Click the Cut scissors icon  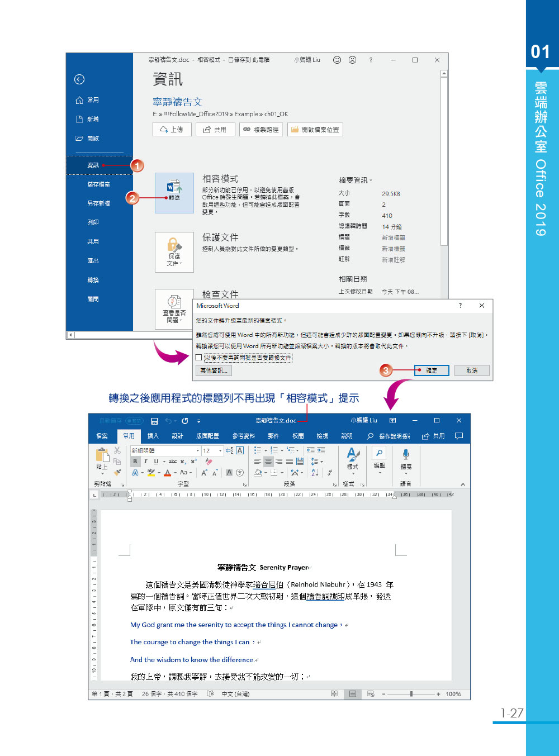pos(117,450)
